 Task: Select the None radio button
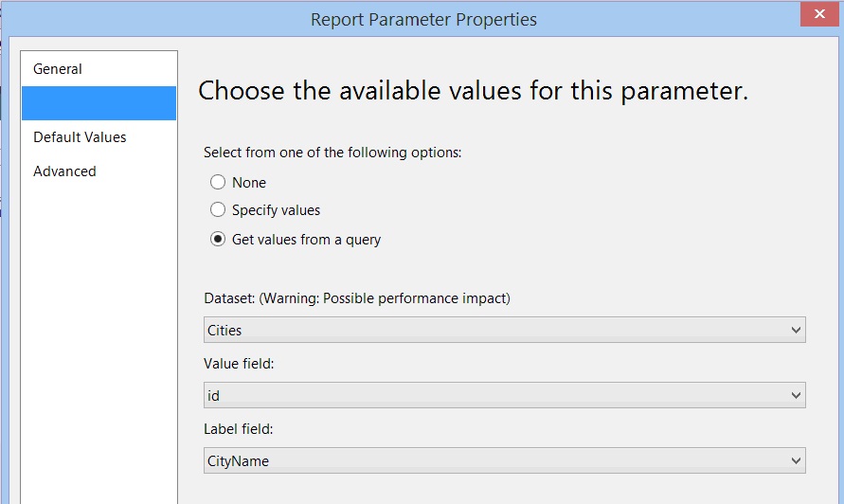tap(218, 183)
